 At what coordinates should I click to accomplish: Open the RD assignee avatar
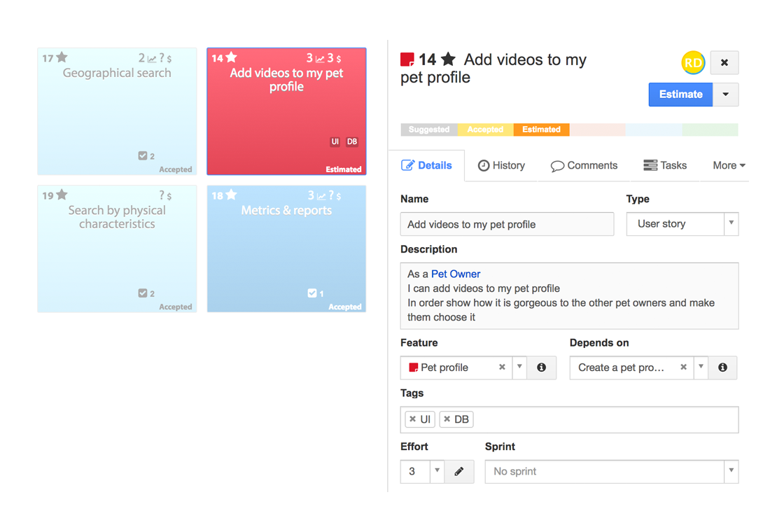[693, 62]
